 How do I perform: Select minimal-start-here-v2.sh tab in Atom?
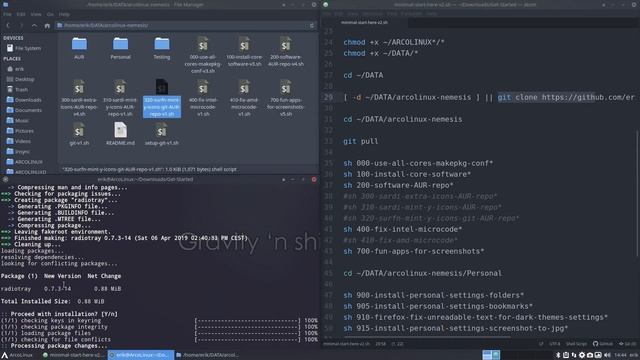pos(364,22)
